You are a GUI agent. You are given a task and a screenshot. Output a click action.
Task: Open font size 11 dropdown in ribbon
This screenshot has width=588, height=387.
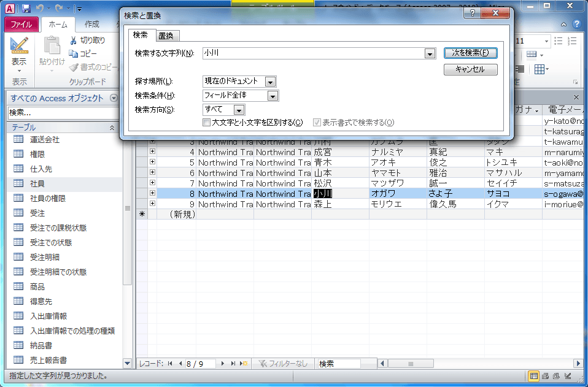point(546,41)
